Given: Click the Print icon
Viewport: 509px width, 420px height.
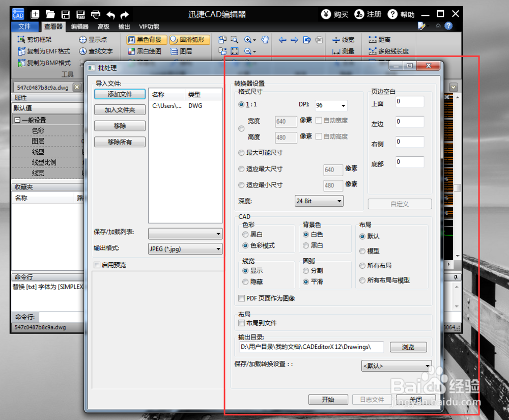Looking at the screenshot, I should (x=96, y=14).
